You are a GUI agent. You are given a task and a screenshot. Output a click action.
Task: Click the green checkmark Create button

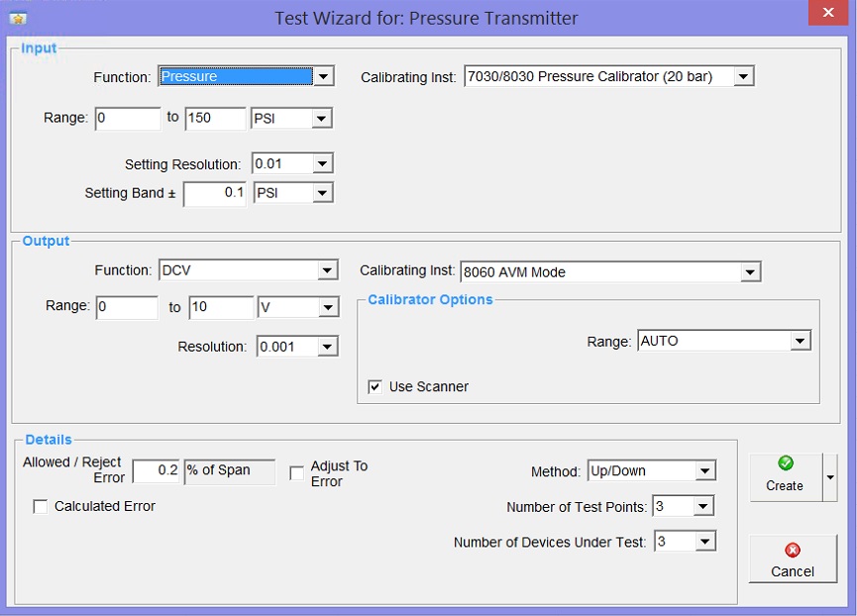(785, 474)
